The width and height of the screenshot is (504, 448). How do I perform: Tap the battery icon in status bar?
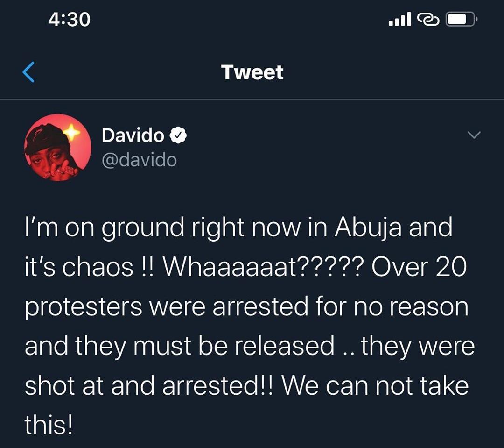(x=461, y=20)
